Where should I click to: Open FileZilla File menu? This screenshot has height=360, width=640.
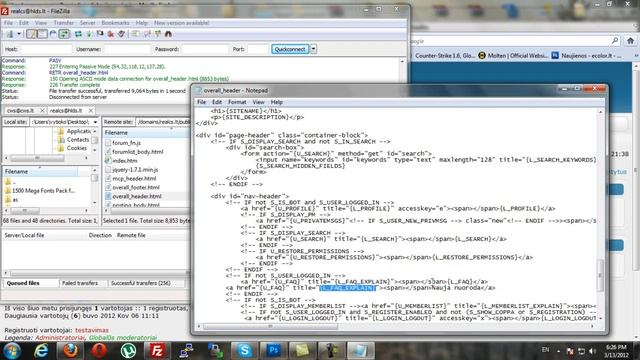8,23
